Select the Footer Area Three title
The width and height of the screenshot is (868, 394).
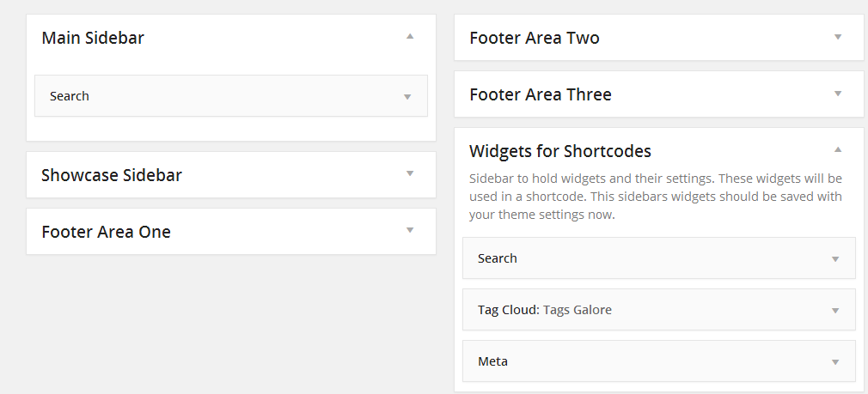tap(541, 94)
